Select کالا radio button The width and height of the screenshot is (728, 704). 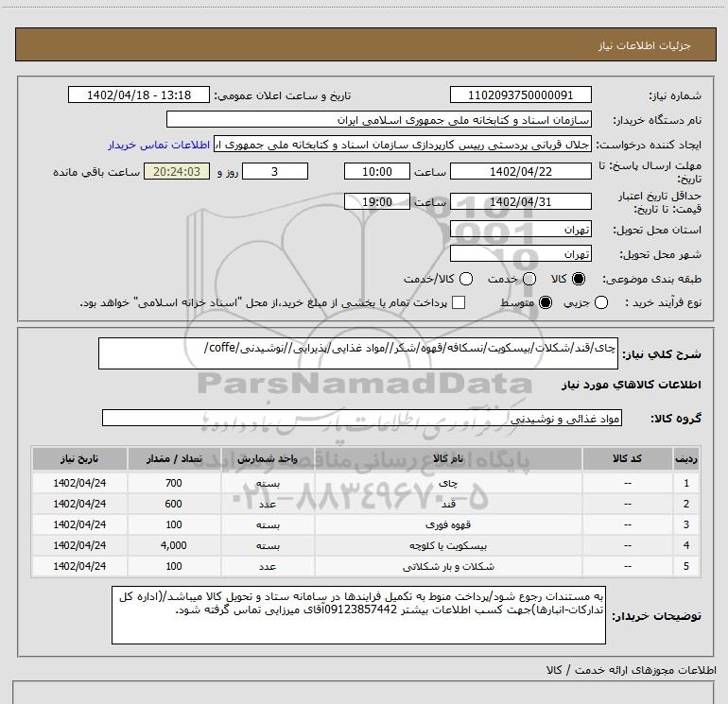(579, 279)
